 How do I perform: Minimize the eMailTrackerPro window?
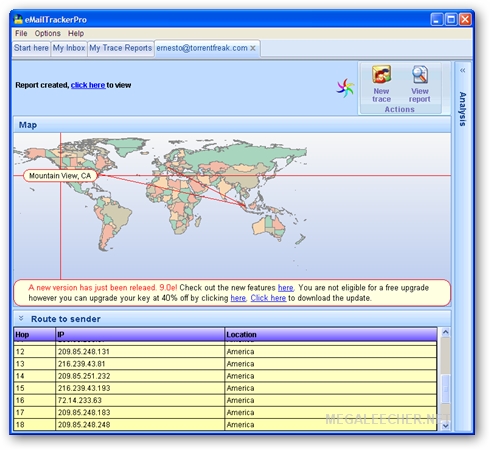(437, 19)
